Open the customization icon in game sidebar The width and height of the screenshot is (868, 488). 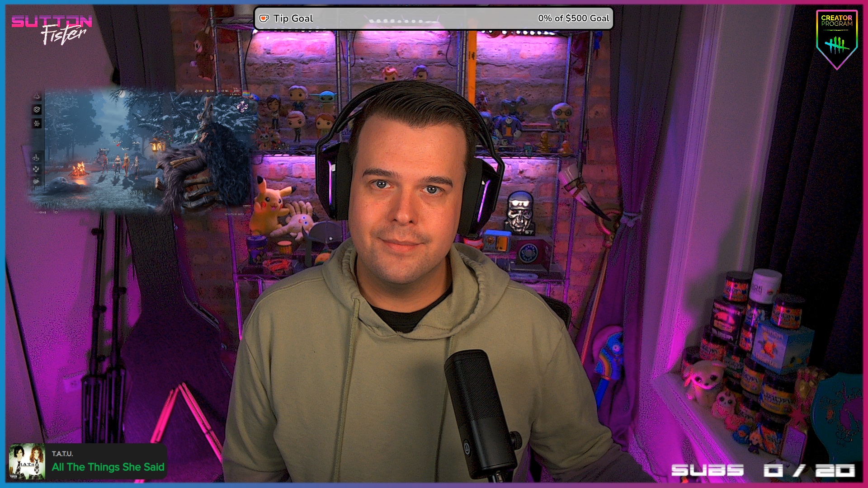click(37, 123)
